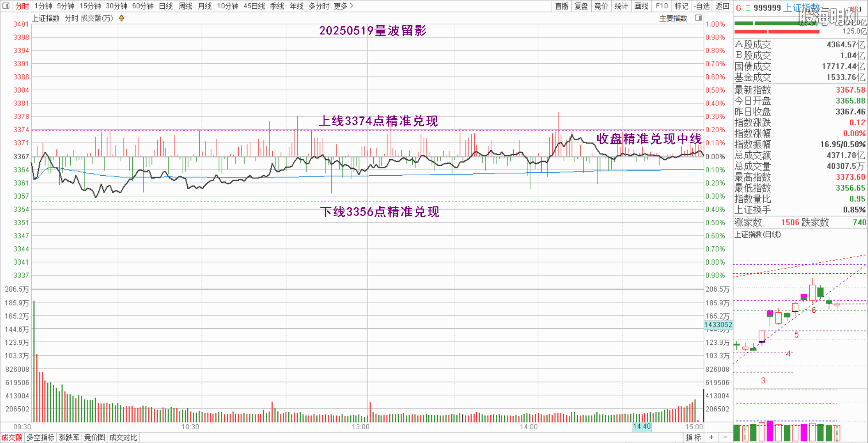
Task: Click the 1433052 volume scale value
Action: click(718, 325)
